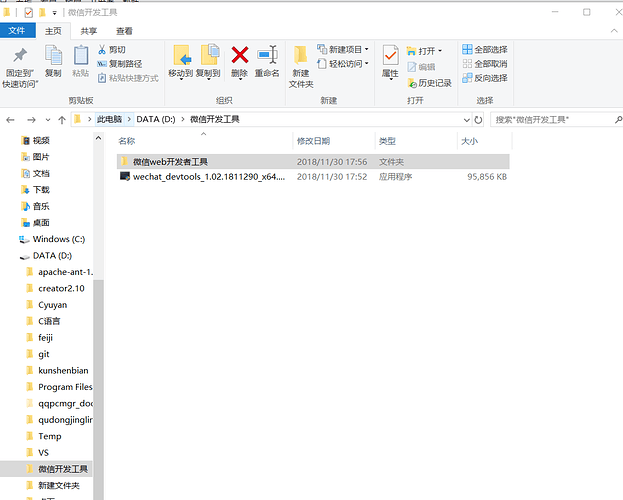Open Quick Access Toolbar customize dropdown
623x500 pixels.
click(55, 13)
